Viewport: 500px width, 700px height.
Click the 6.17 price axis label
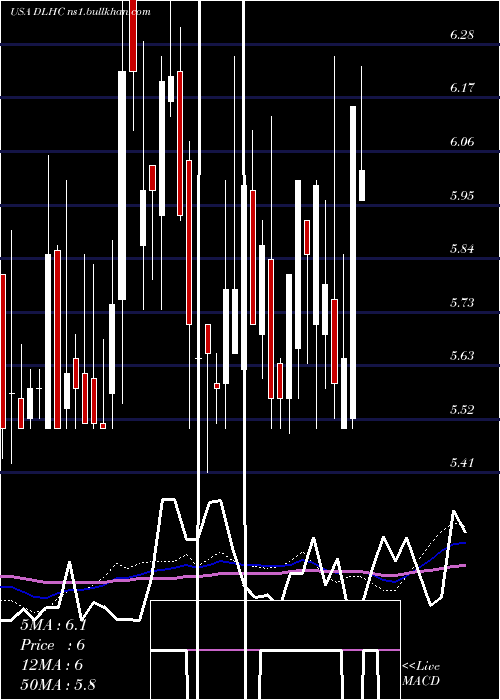point(462,88)
